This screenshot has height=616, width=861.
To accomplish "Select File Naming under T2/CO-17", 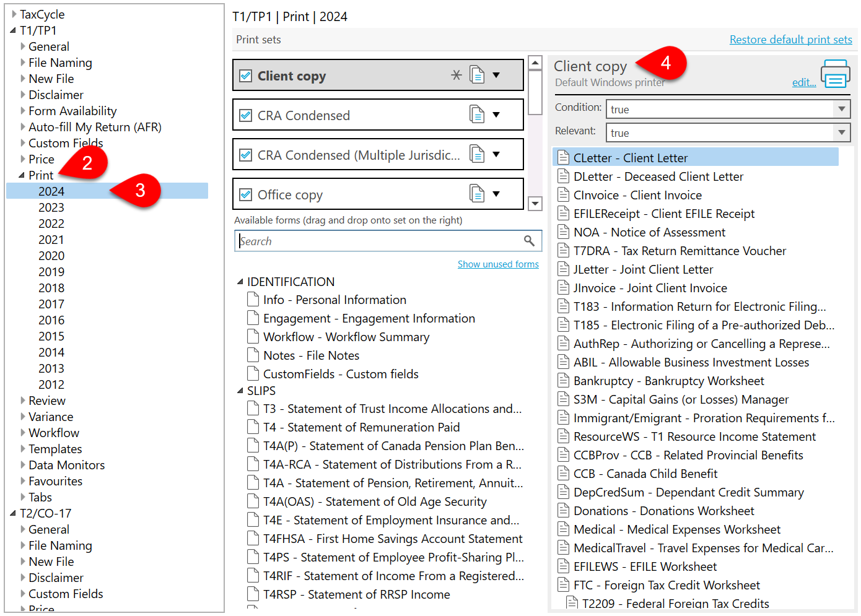I will [x=60, y=545].
